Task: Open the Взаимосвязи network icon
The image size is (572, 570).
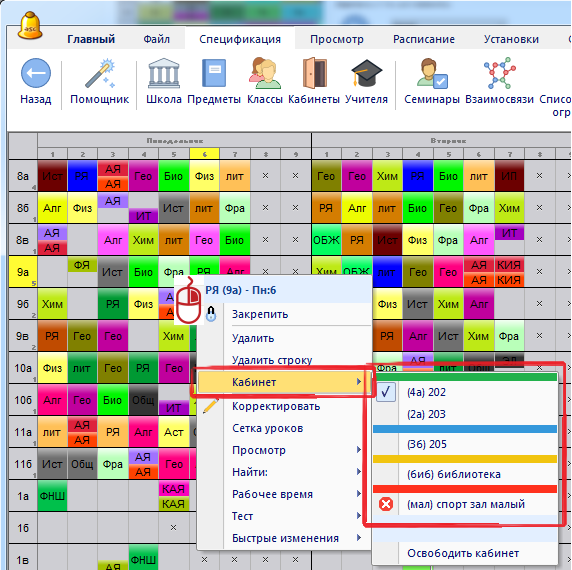Action: [499, 73]
